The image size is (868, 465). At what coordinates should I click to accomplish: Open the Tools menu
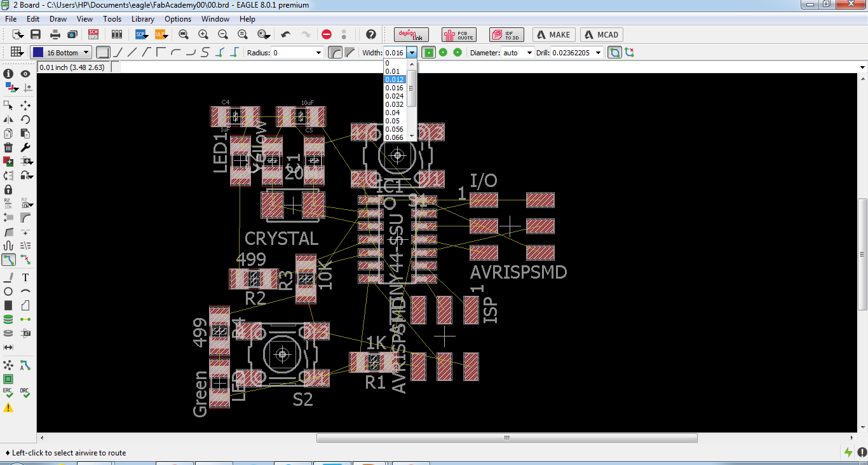(112, 19)
